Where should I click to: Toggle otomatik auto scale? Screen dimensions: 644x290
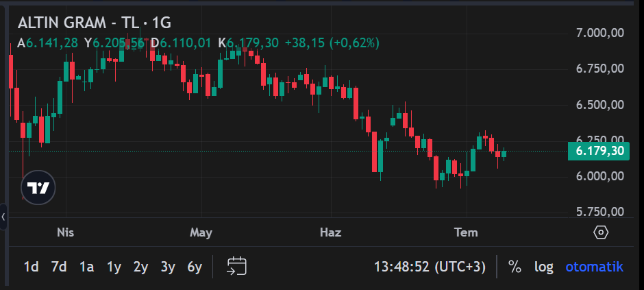point(594,267)
